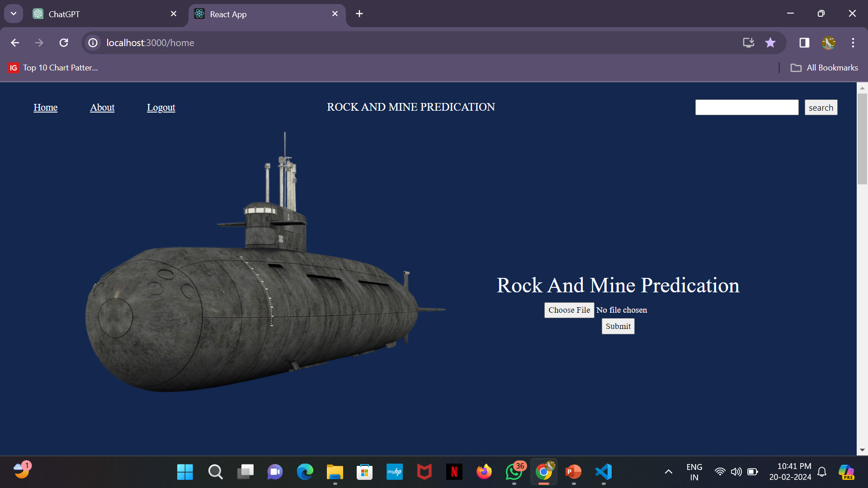Open All Bookmarks folder
The height and width of the screenshot is (488, 868).
coord(824,68)
